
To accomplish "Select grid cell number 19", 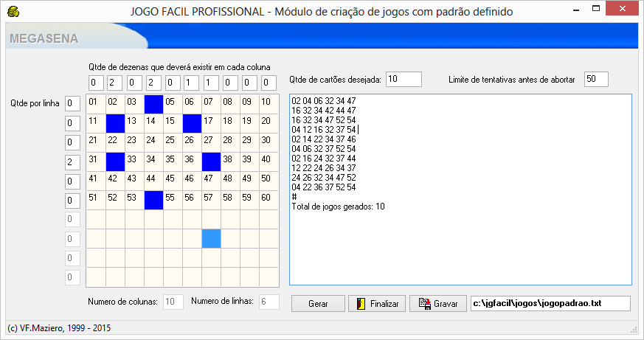I will [250, 124].
